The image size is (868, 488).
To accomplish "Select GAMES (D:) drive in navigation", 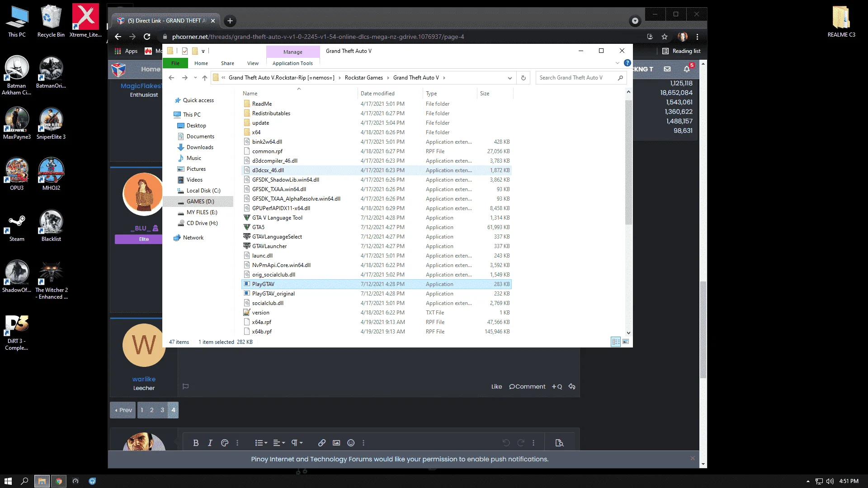I will pyautogui.click(x=198, y=202).
